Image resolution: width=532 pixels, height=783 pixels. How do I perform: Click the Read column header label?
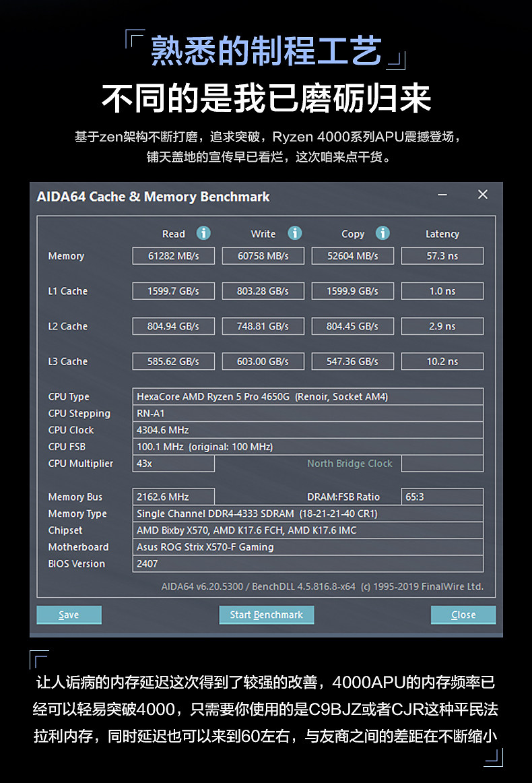[174, 234]
